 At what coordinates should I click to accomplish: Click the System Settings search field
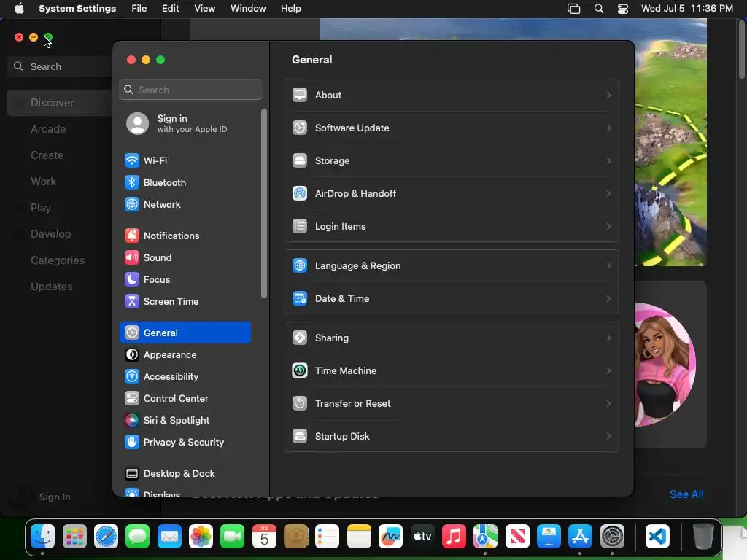click(x=190, y=90)
